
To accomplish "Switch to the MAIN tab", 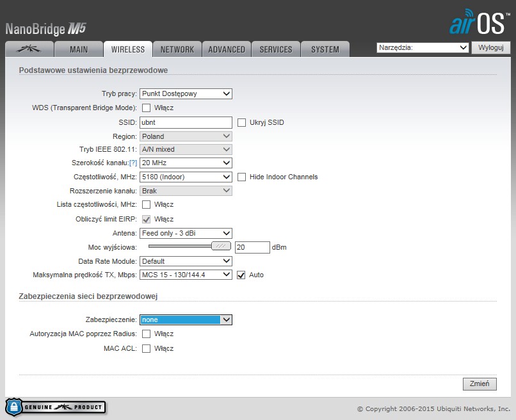I will (79, 49).
